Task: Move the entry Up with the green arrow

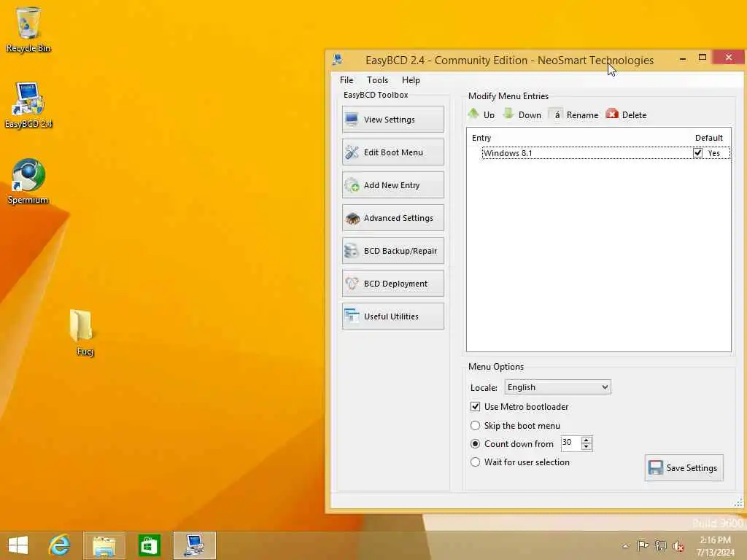Action: [x=481, y=114]
